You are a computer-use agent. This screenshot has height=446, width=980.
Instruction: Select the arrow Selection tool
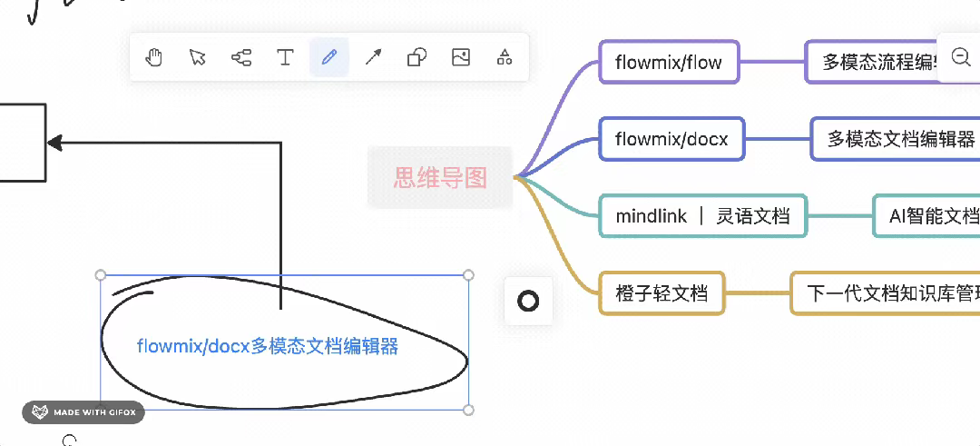[x=198, y=57]
